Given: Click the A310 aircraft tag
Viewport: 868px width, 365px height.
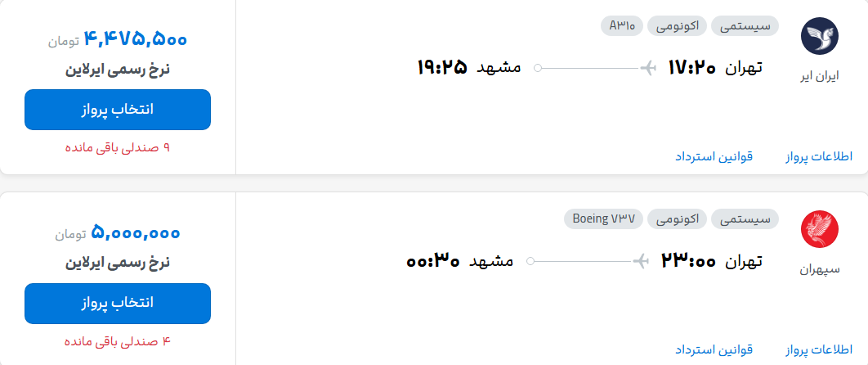Looking at the screenshot, I should pos(622,26).
